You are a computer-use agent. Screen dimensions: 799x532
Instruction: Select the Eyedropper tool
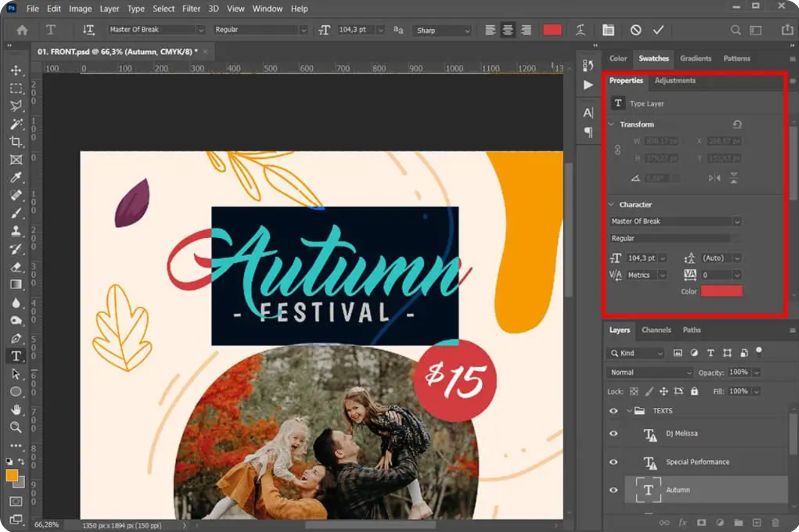[16, 178]
